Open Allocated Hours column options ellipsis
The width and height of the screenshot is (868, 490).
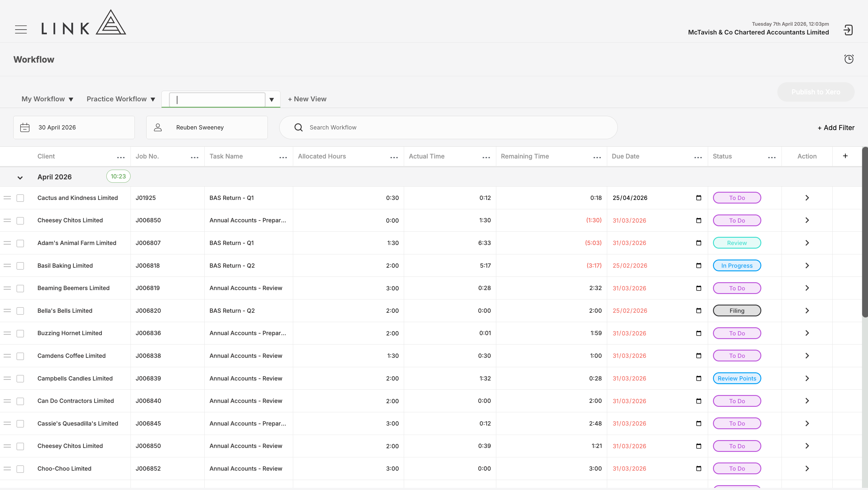[394, 158]
